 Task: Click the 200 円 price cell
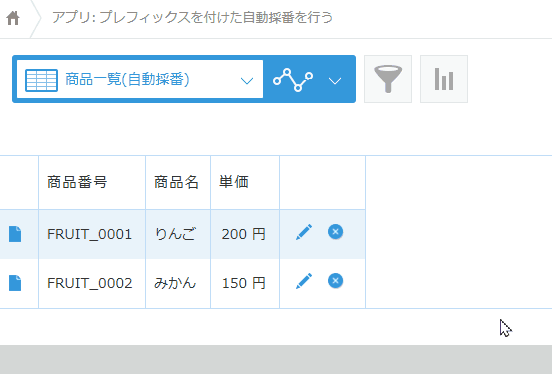(x=245, y=234)
